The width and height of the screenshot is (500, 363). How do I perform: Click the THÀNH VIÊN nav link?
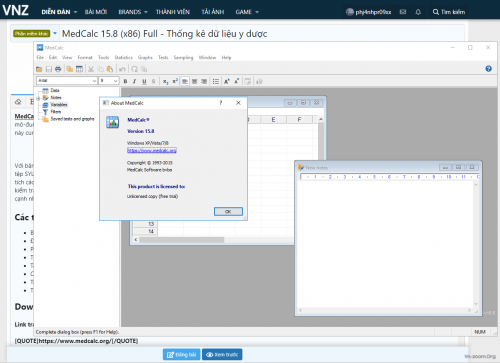173,12
